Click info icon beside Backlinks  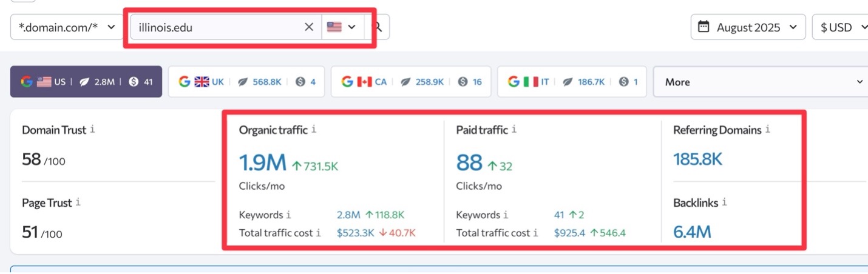724,202
